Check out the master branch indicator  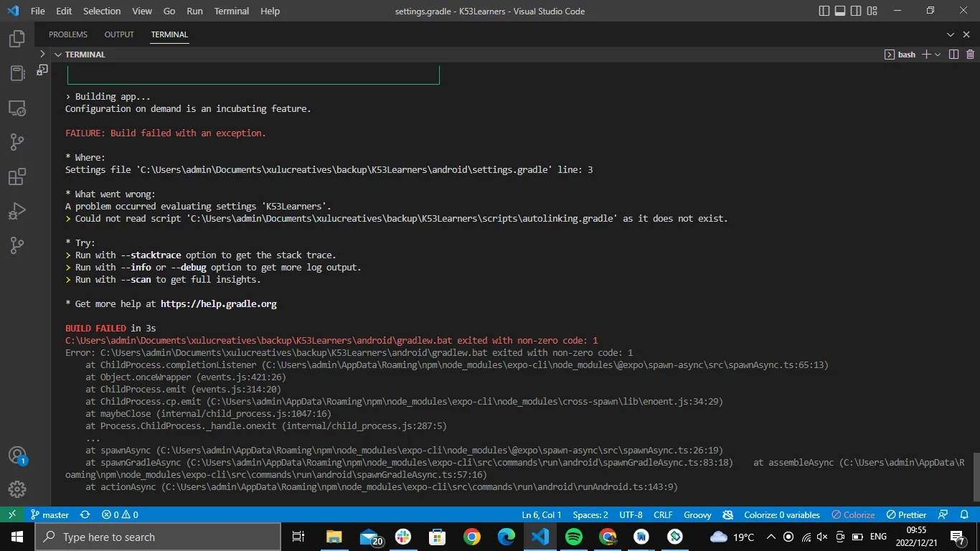50,514
